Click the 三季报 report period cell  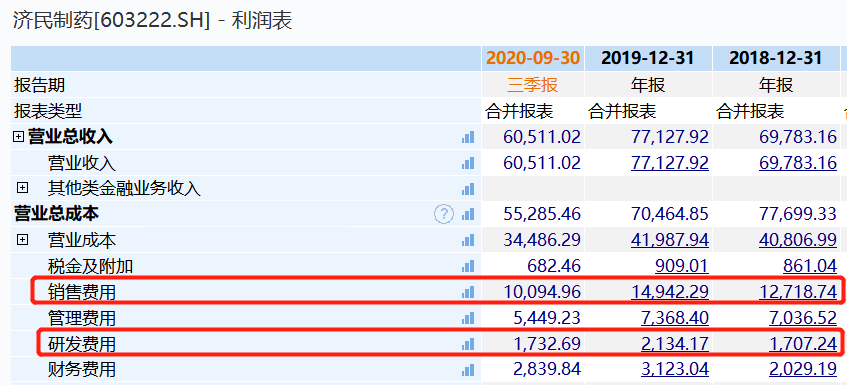tap(532, 85)
